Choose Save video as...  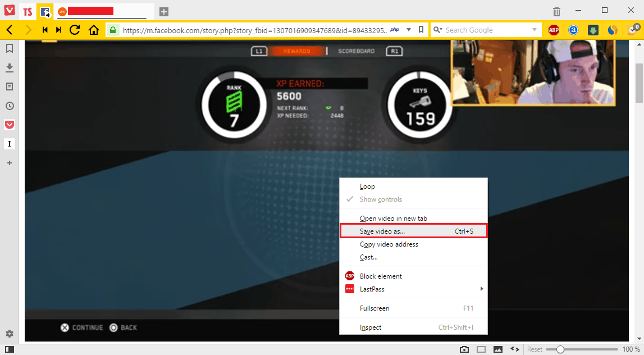pyautogui.click(x=414, y=231)
